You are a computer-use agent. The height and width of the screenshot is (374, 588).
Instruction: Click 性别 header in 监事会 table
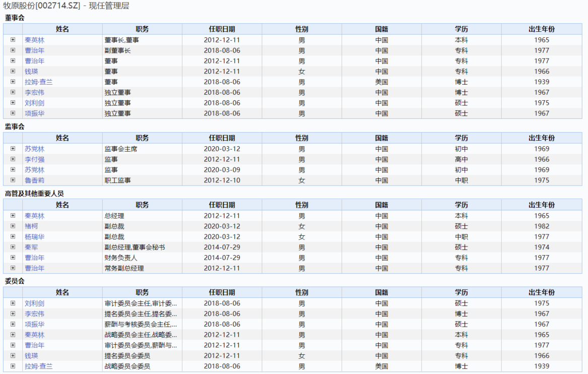301,138
